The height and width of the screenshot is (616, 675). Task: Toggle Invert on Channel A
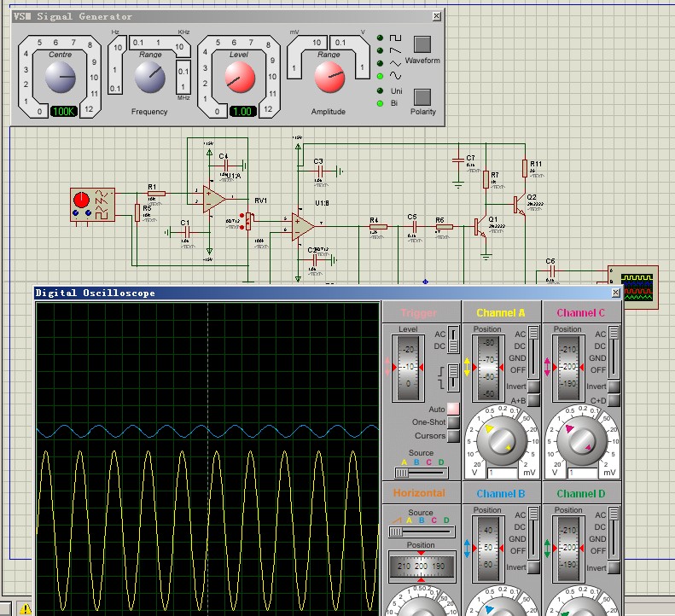pos(532,386)
